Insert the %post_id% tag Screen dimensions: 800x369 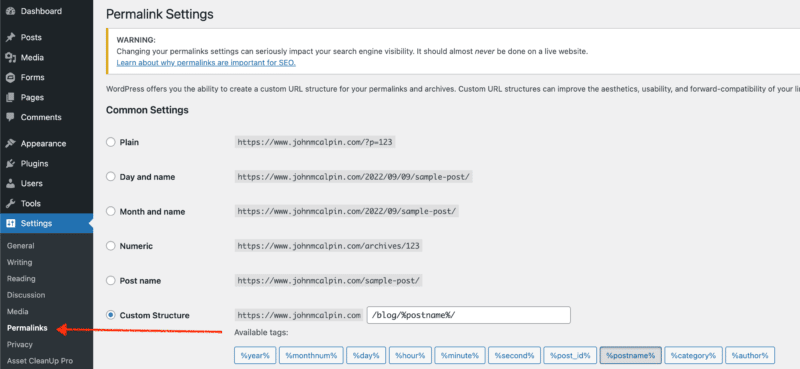point(570,355)
